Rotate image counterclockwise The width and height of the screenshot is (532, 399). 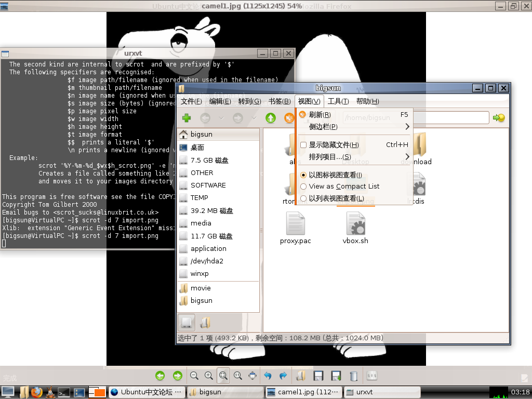(x=268, y=376)
